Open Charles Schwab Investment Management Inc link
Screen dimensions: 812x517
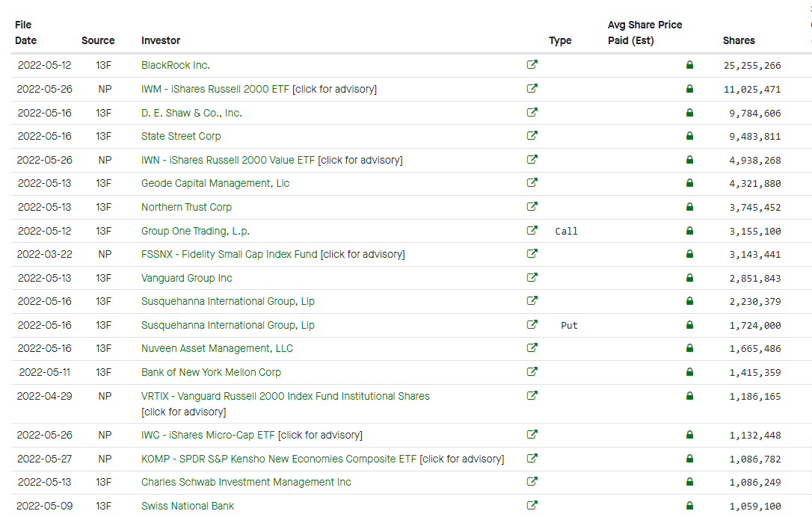click(246, 482)
